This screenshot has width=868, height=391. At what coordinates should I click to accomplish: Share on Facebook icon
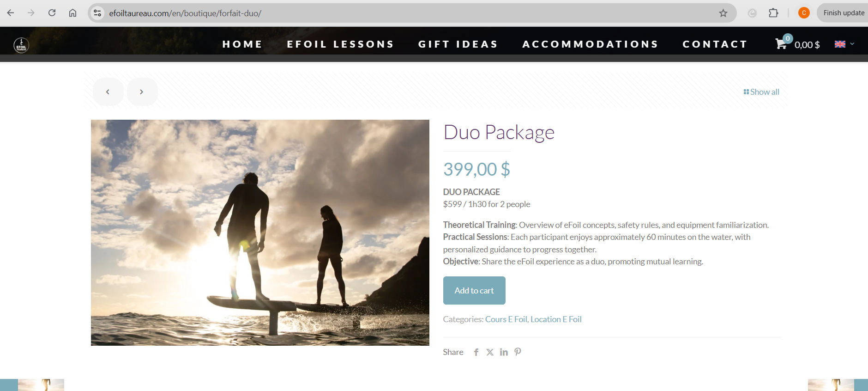click(476, 352)
